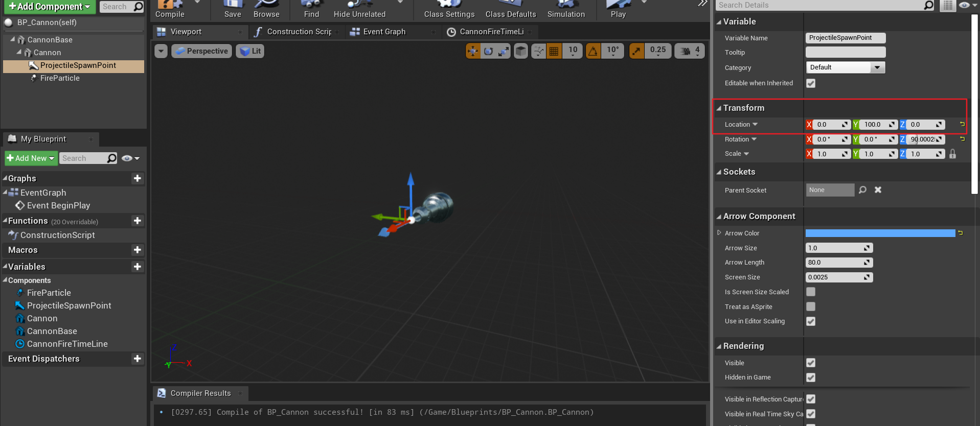Image resolution: width=980 pixels, height=426 pixels.
Task: Toggle Hidden in Game checkbox
Action: [x=811, y=377]
